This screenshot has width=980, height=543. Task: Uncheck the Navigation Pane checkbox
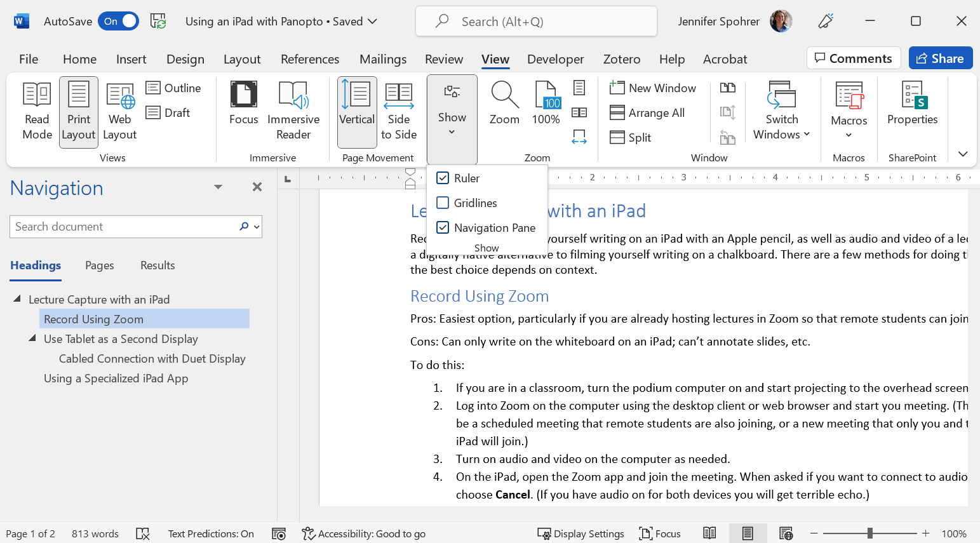click(443, 227)
